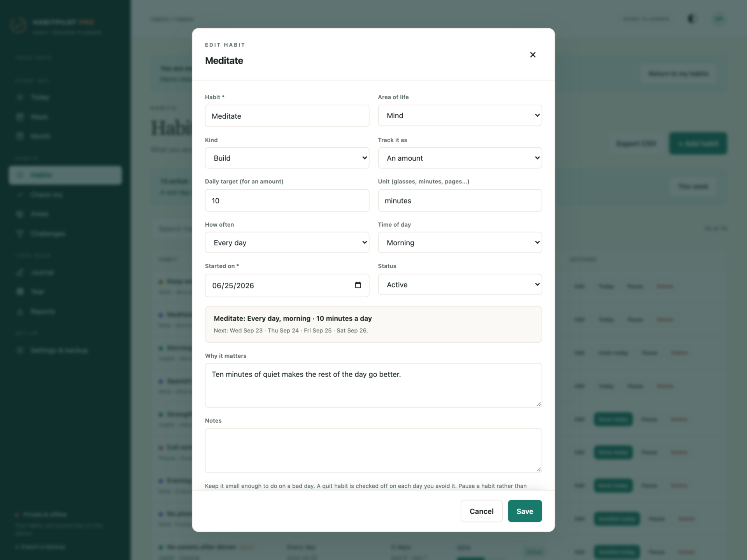This screenshot has height=560, width=747.
Task: Open Settings & backup in sidebar
Action: coord(65,350)
